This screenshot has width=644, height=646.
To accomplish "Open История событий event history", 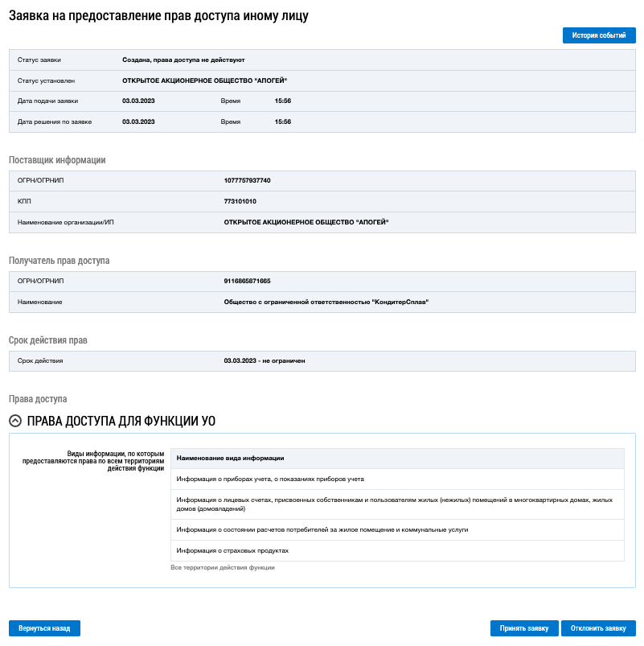I will [x=599, y=35].
